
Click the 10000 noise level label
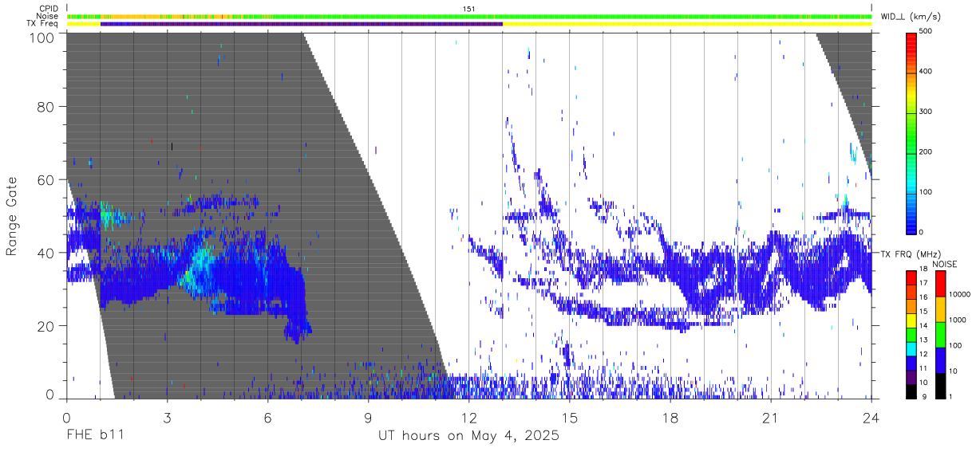[958, 295]
